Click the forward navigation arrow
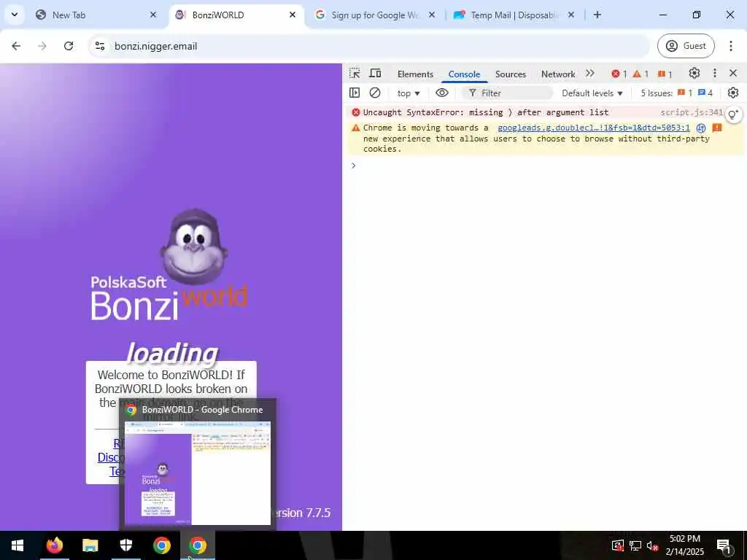 click(x=42, y=46)
